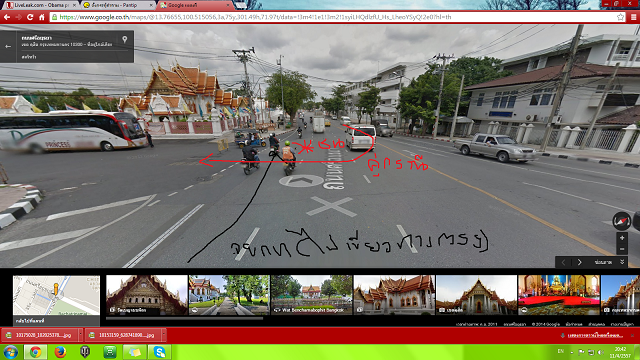Click the next photos right arrow
Viewport: 640px width, 360px height.
coord(579,262)
